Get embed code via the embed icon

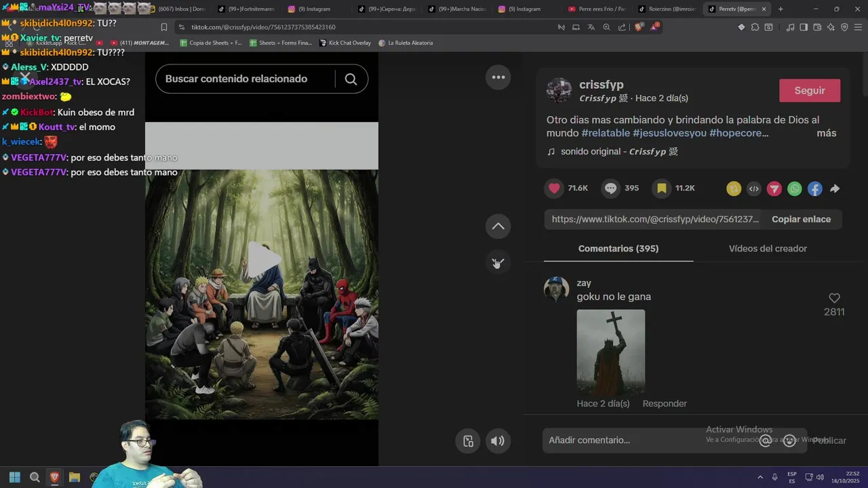click(754, 189)
